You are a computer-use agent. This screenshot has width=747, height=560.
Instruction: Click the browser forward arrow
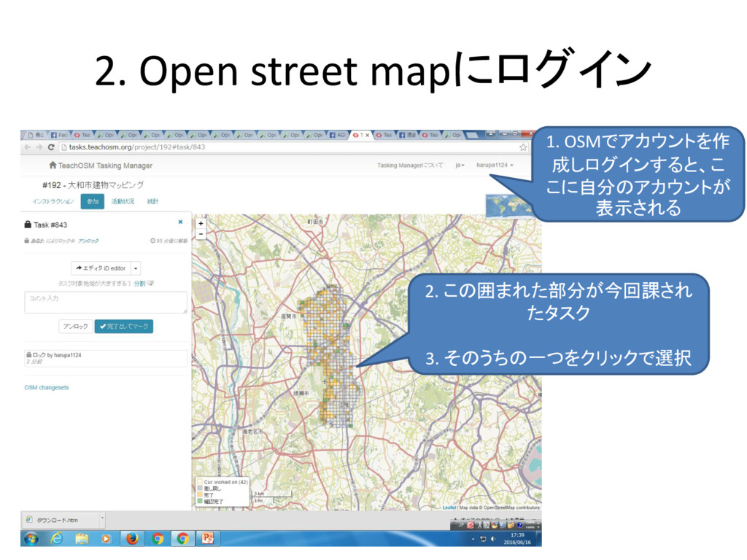(x=39, y=147)
